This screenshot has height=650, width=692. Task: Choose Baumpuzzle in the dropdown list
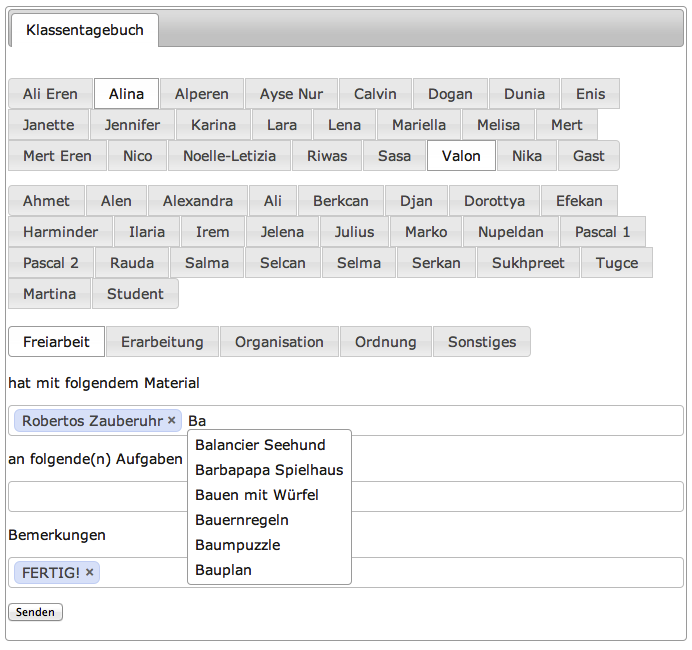[237, 545]
